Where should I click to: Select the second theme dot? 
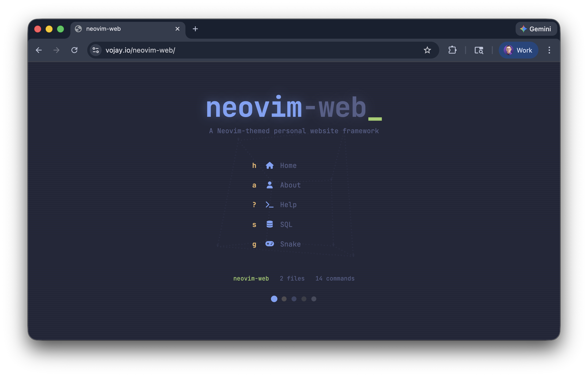pyautogui.click(x=284, y=299)
